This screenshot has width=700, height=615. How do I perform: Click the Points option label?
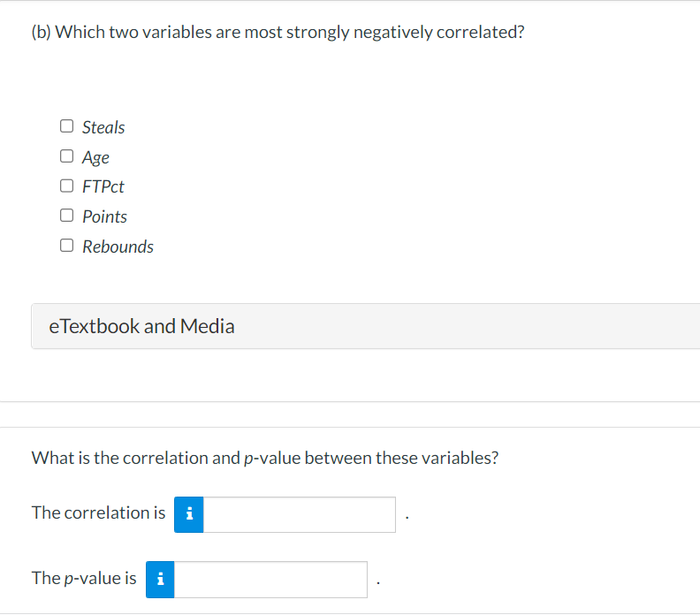coord(104,216)
